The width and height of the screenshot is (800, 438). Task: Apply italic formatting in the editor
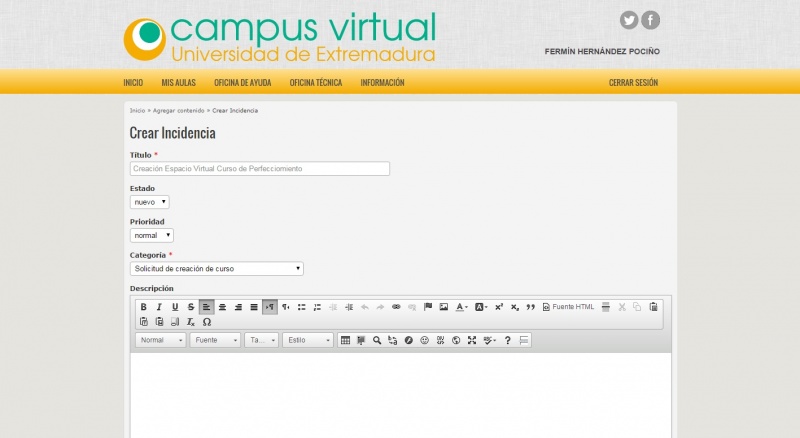(159, 307)
